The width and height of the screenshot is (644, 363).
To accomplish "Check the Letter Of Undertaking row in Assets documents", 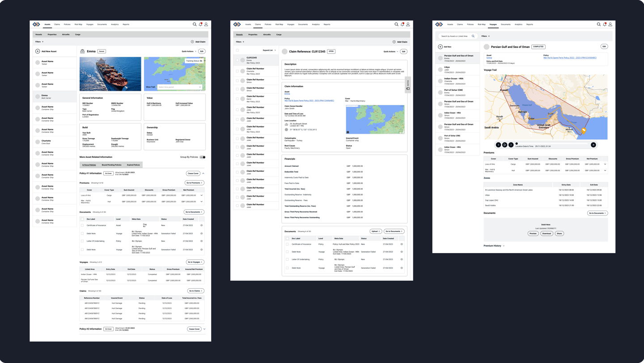I will pyautogui.click(x=82, y=241).
